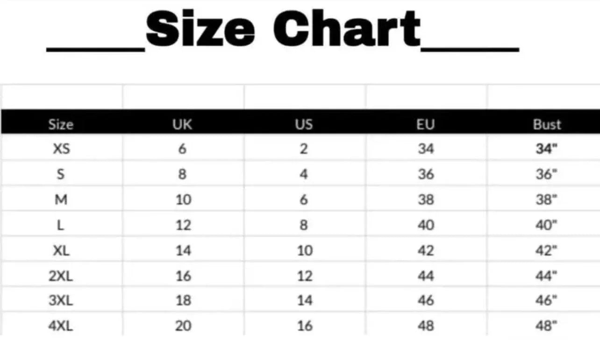600x364 pixels.
Task: Select the "Bust" column header
Action: [547, 124]
